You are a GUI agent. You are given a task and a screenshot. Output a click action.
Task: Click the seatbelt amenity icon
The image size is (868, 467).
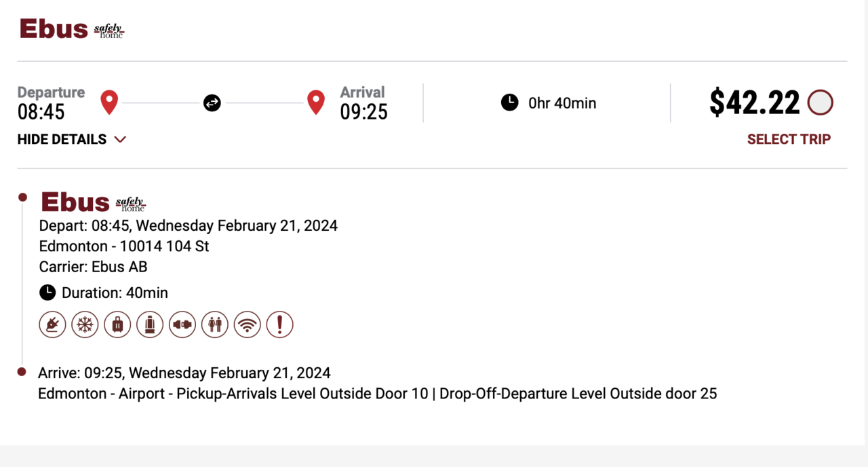(182, 324)
